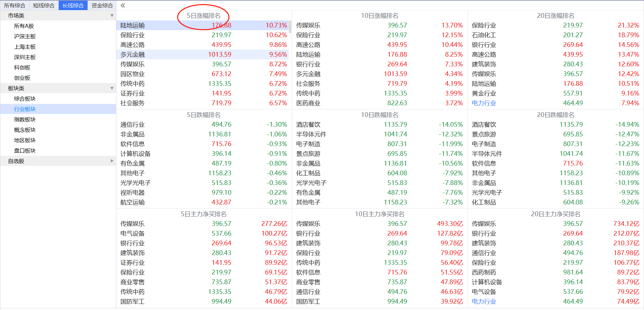Click 10日涨幅排名 heading
644x310 pixels.
click(x=380, y=15)
